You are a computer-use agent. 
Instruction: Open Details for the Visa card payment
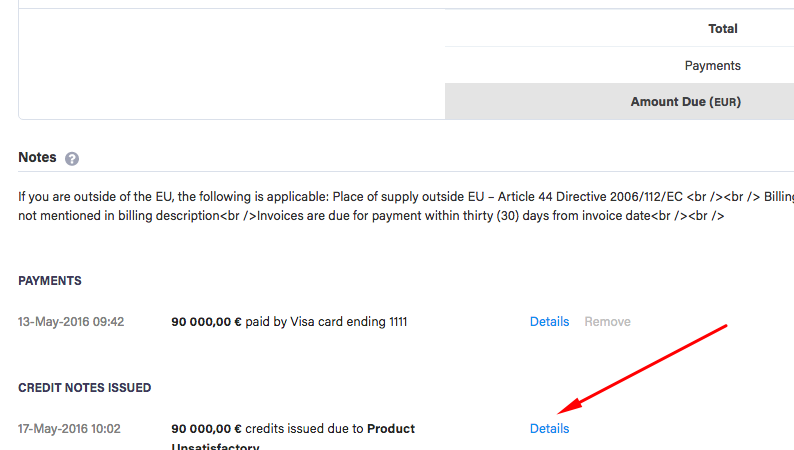tap(549, 321)
